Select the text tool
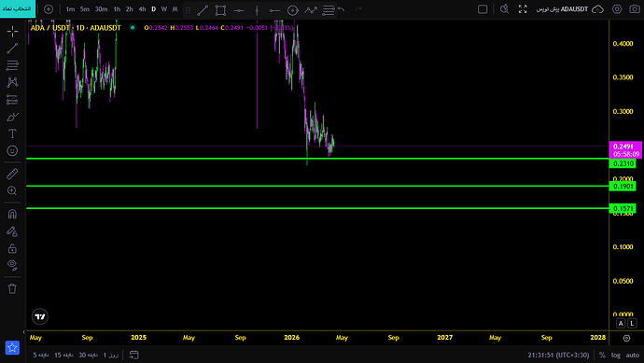 tap(12, 133)
